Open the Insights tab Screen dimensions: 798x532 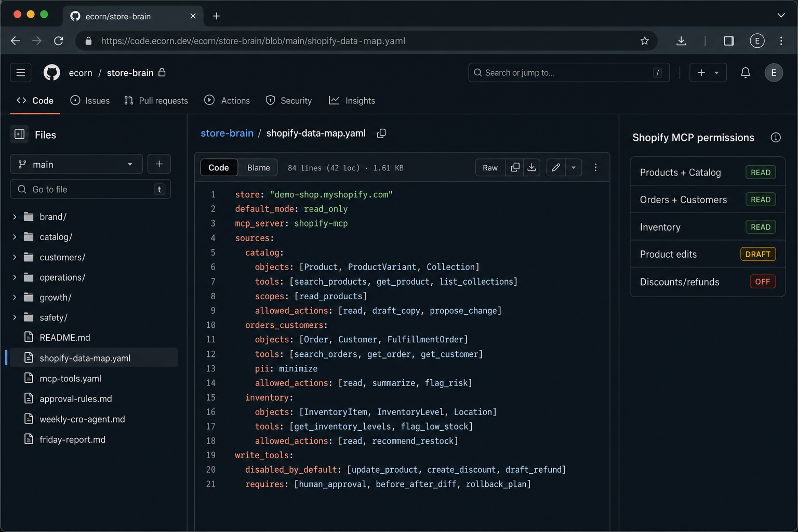(352, 101)
